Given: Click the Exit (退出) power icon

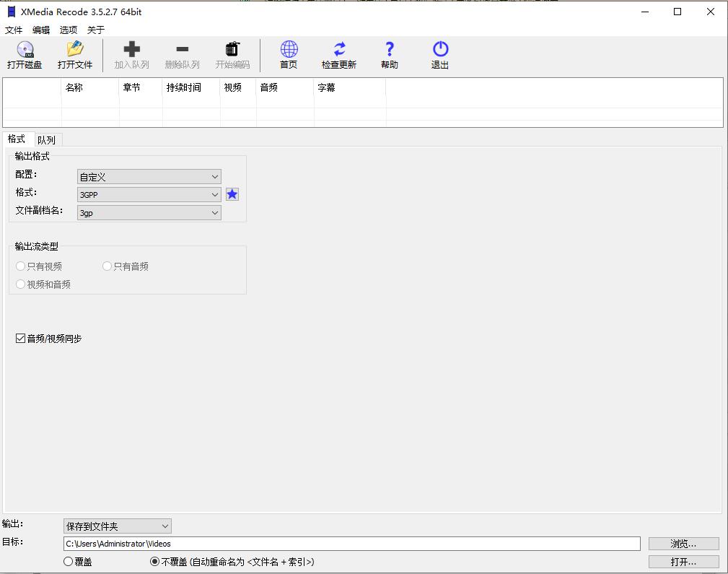Looking at the screenshot, I should (x=440, y=50).
